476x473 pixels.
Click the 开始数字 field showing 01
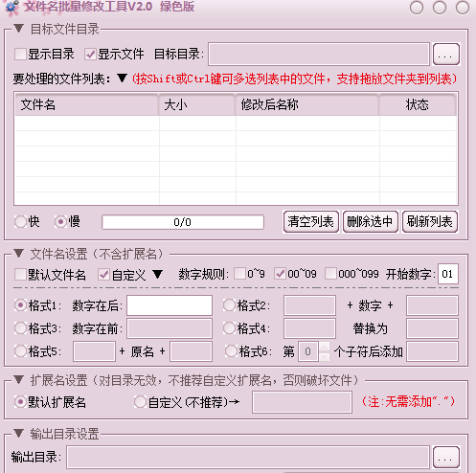click(x=448, y=274)
